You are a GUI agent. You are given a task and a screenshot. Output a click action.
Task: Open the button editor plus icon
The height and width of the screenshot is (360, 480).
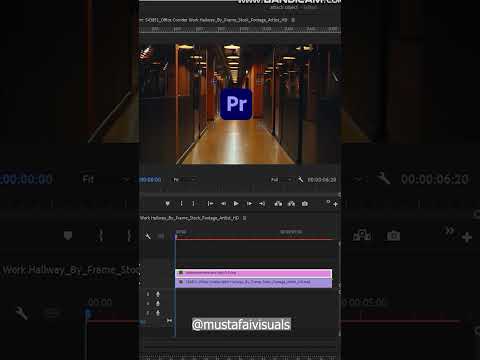tap(335, 204)
